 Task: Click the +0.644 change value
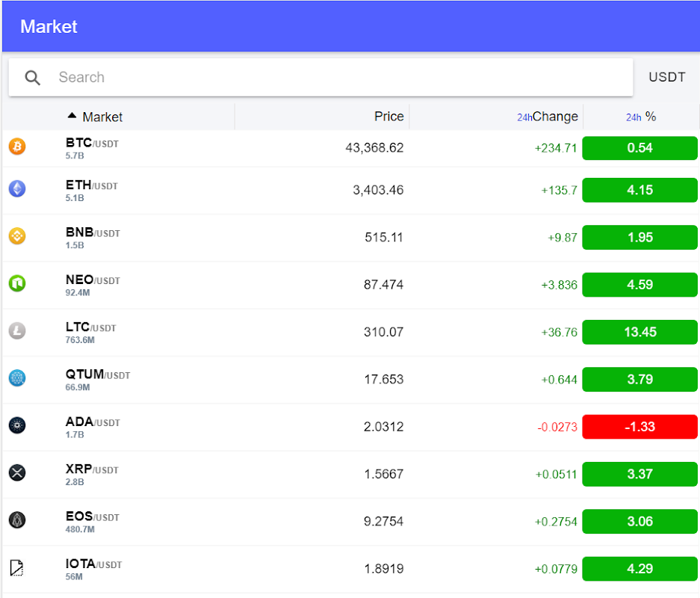point(559,379)
